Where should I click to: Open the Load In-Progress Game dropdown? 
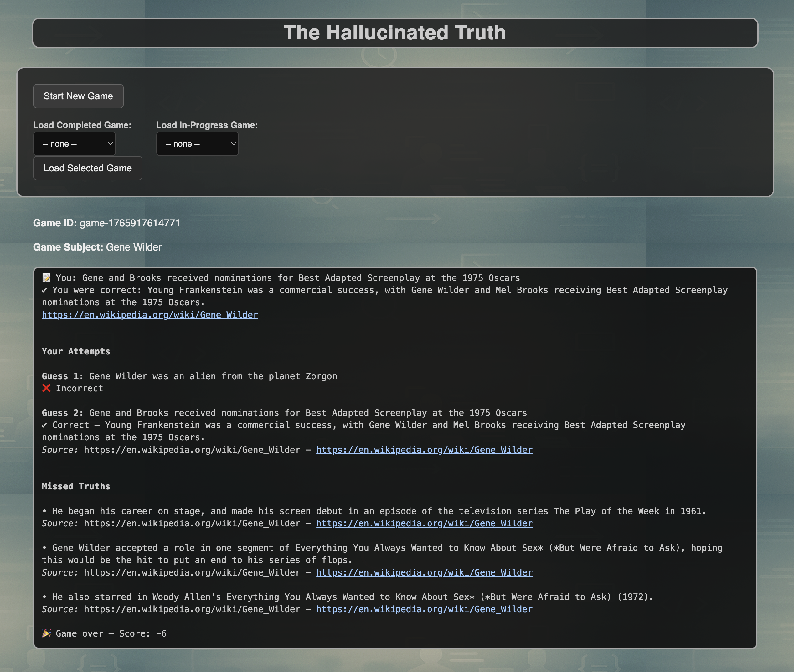[197, 144]
